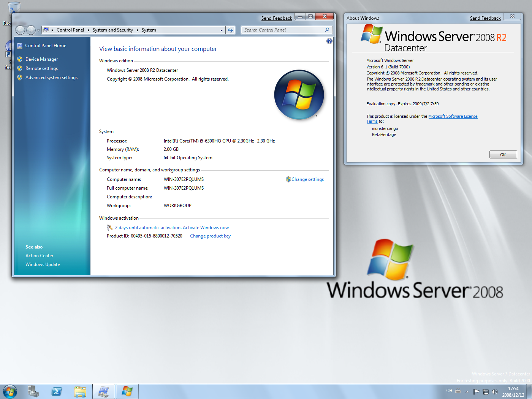
Task: Click the shield icon beside Change settings
Action: 288,179
